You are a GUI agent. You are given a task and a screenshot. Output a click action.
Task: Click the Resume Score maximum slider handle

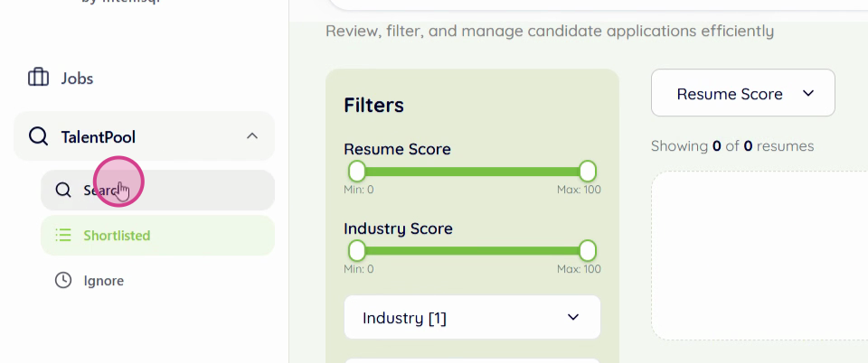click(x=588, y=171)
